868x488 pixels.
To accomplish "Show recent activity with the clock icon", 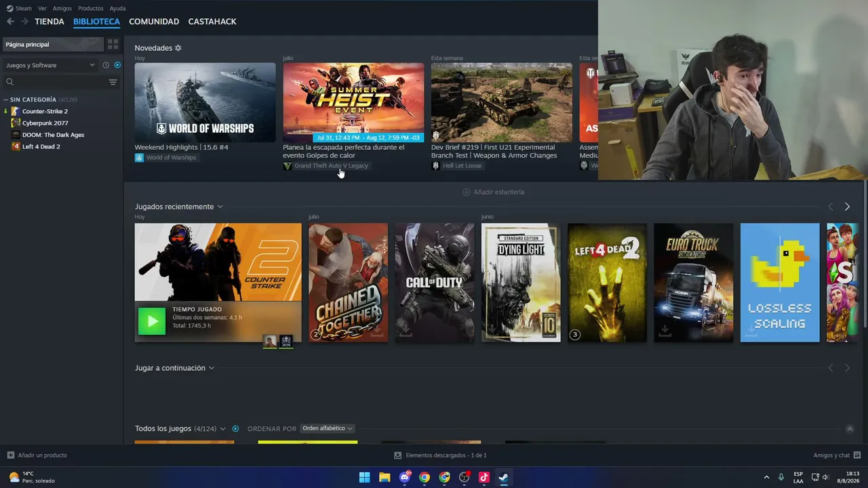I will [106, 65].
